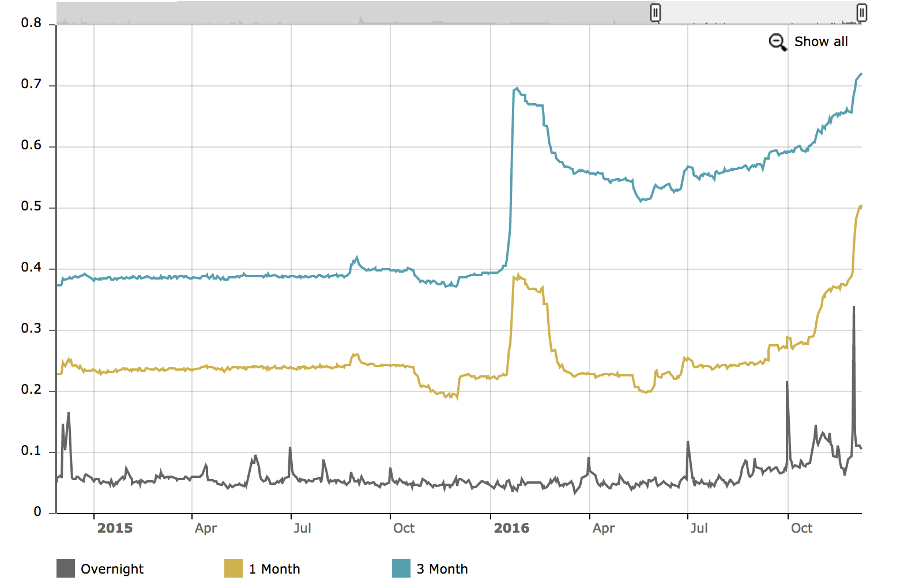This screenshot has height=588, width=919.
Task: Click the 1 Month legend label
Action: tap(274, 569)
